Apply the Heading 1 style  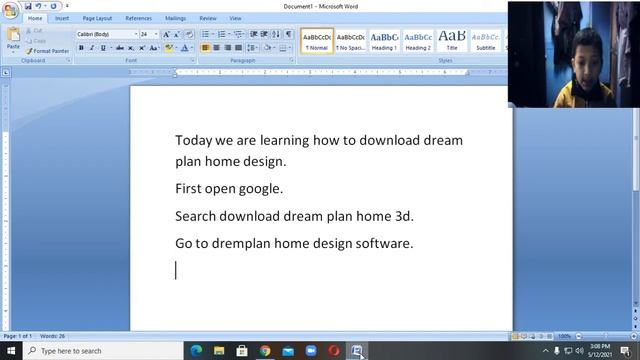(384, 41)
